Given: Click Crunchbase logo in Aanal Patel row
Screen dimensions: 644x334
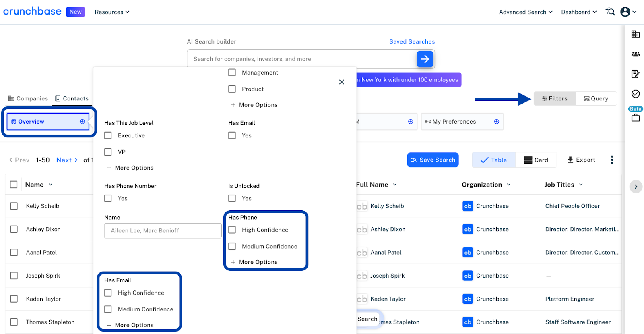Looking at the screenshot, I should coord(468,252).
